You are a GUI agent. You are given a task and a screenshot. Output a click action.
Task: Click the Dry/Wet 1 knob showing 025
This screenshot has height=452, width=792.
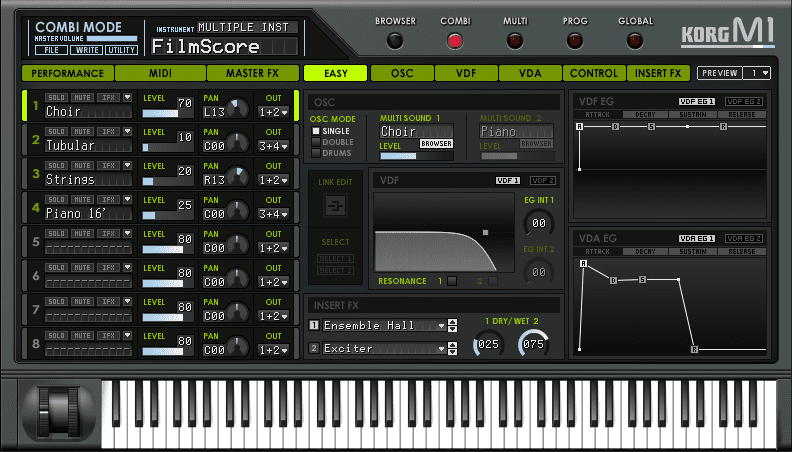point(488,344)
